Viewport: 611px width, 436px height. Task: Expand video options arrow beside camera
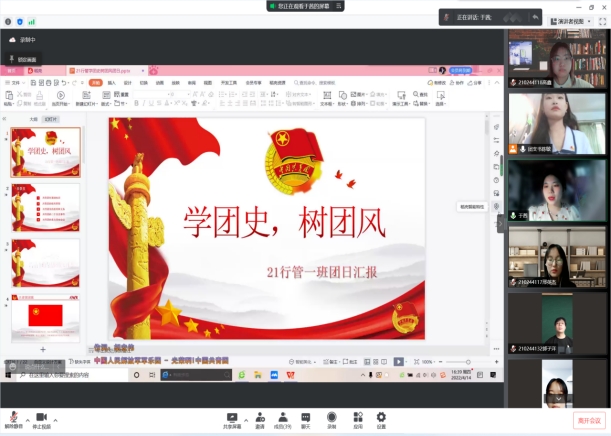(x=55, y=420)
